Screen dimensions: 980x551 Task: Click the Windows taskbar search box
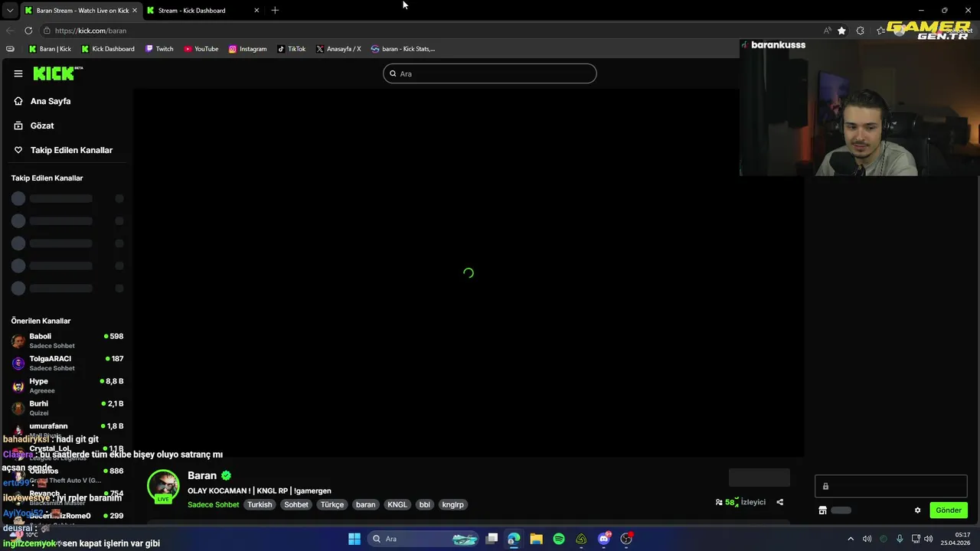click(423, 539)
